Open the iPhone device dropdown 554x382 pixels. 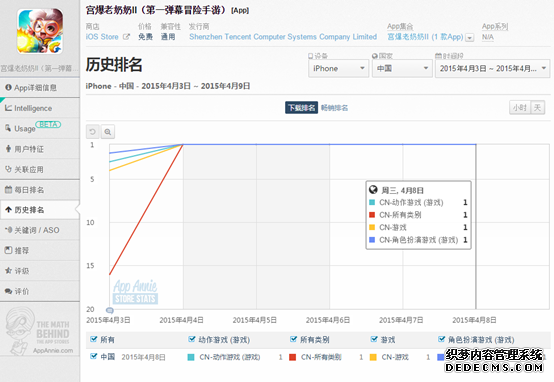tap(338, 68)
